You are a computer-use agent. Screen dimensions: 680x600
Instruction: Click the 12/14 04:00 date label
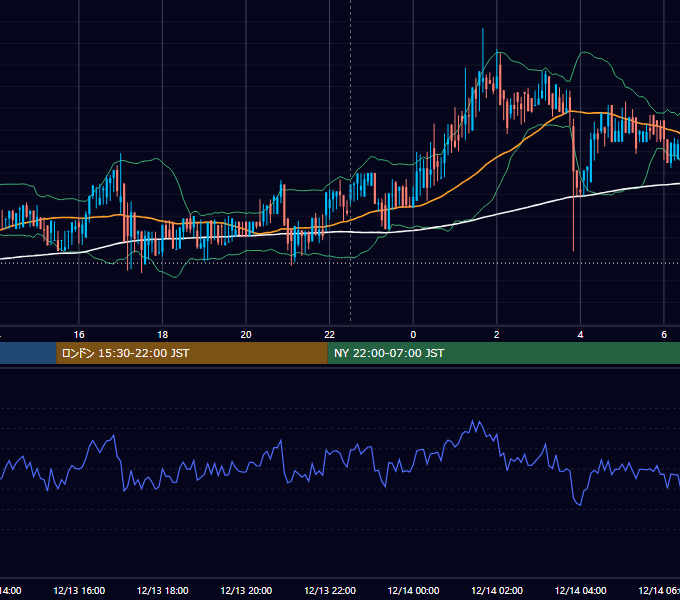tap(581, 590)
